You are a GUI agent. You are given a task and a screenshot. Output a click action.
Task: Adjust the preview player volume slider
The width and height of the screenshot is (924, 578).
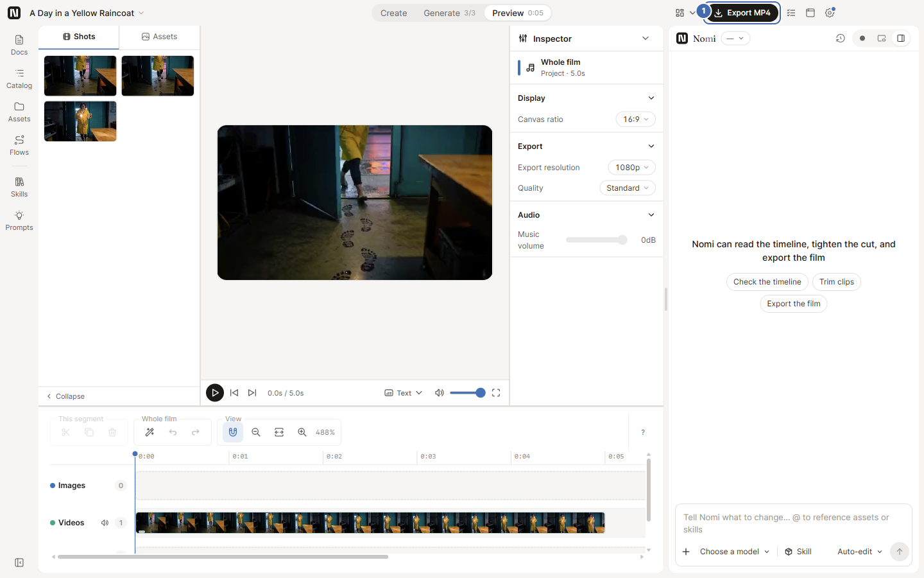(467, 393)
